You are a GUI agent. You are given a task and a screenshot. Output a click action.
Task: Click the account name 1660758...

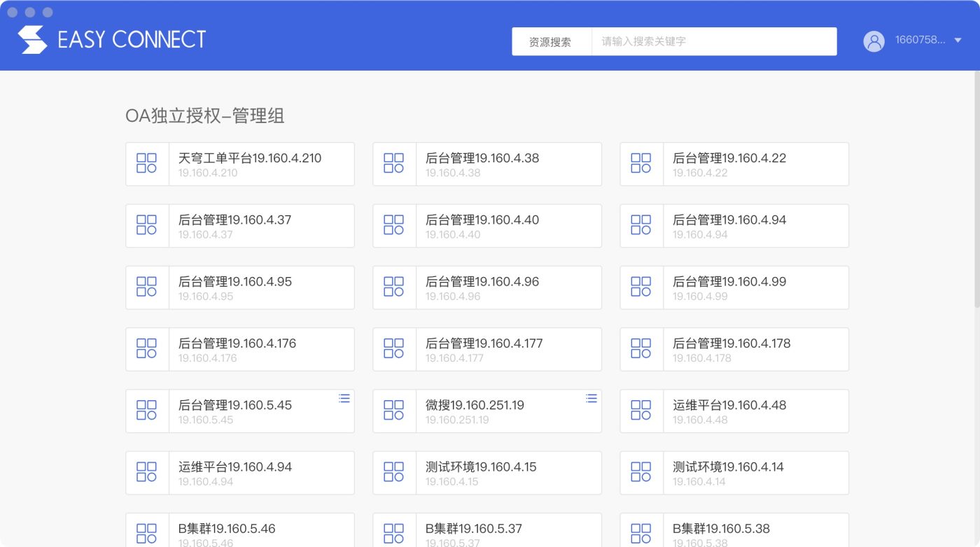[919, 41]
